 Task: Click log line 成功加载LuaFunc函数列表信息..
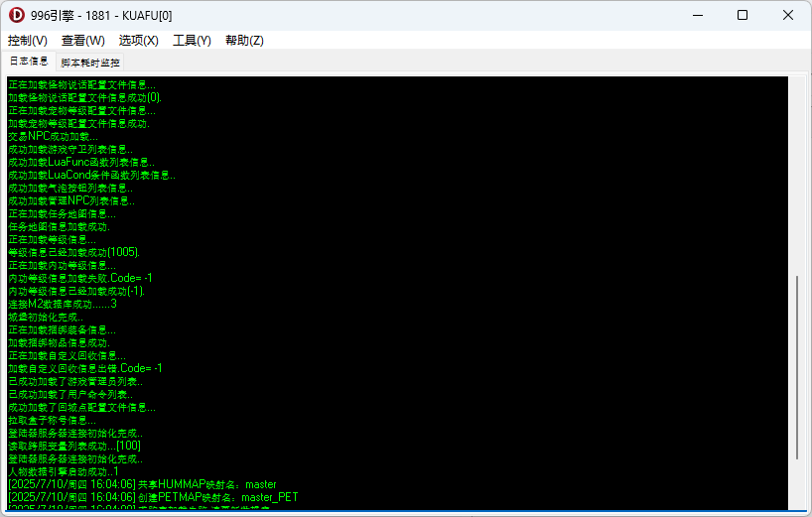81,163
